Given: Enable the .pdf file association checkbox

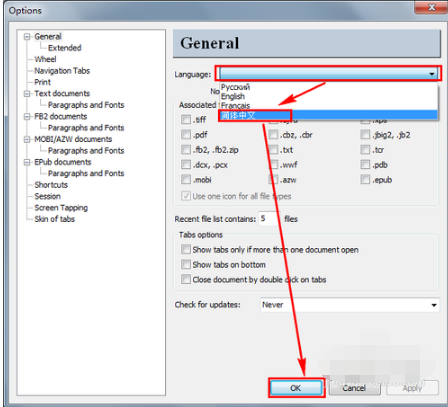Looking at the screenshot, I should click(186, 135).
